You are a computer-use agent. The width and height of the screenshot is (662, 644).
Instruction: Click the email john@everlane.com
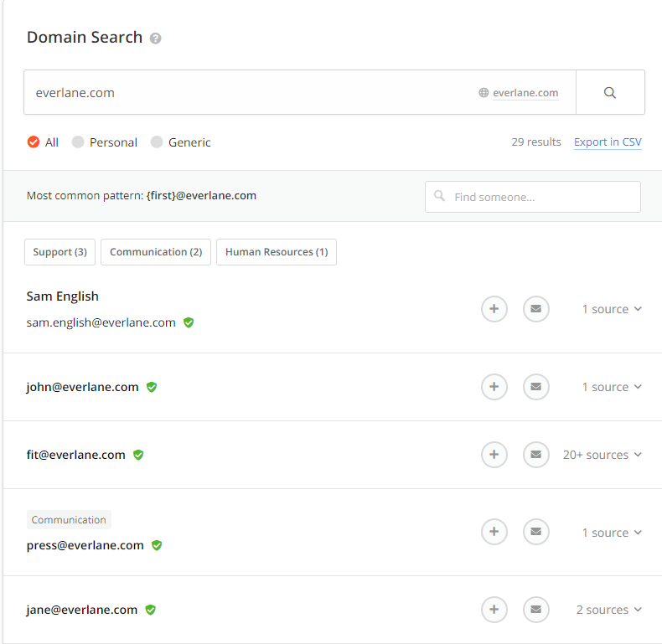(82, 387)
